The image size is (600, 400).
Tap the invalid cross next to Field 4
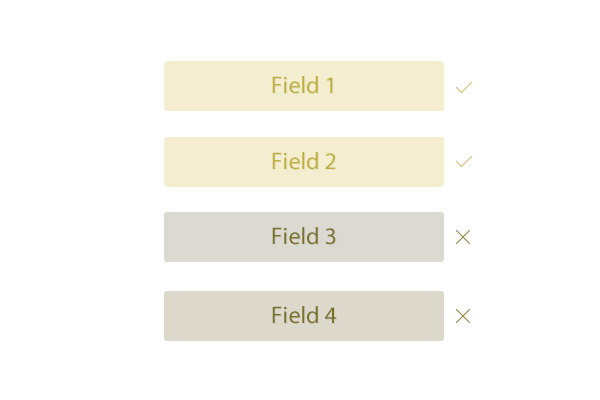(x=463, y=316)
